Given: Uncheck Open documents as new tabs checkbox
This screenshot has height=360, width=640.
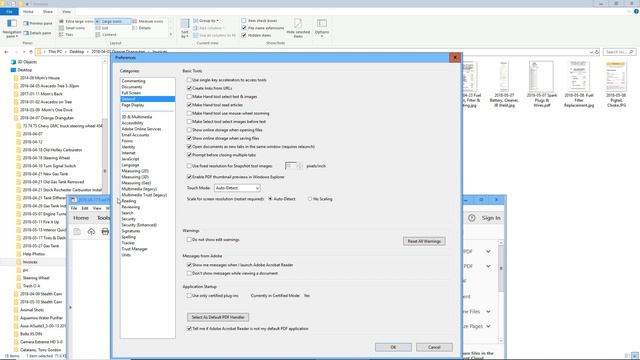Looking at the screenshot, I should point(189,147).
